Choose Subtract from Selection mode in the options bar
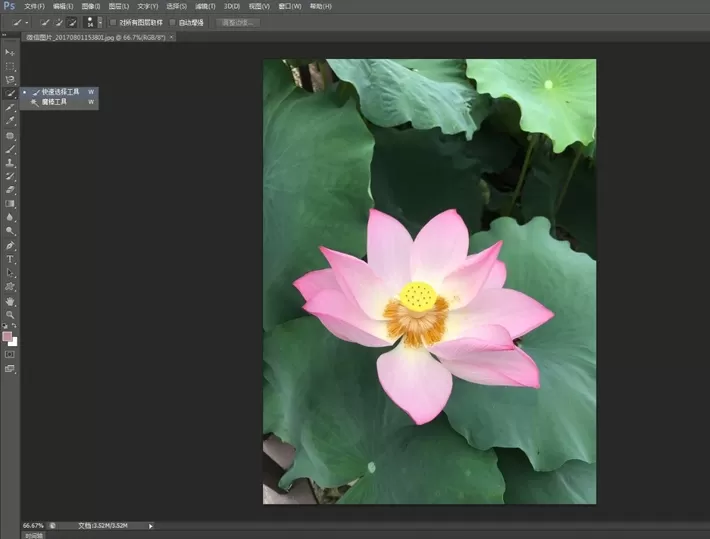Viewport: 710px width, 539px height. click(x=72, y=22)
